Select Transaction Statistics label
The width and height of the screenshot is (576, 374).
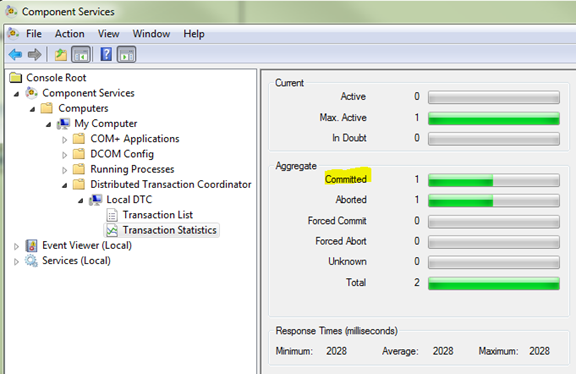169,230
